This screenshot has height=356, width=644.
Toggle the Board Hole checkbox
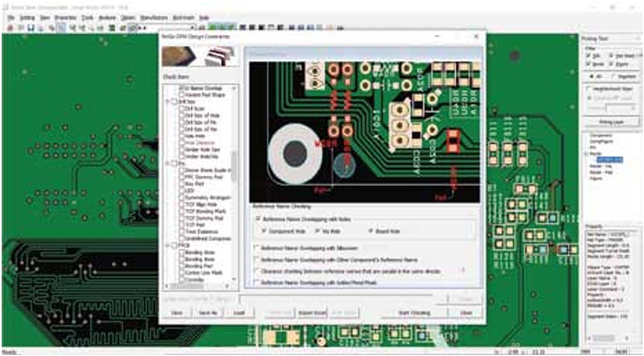(x=370, y=231)
